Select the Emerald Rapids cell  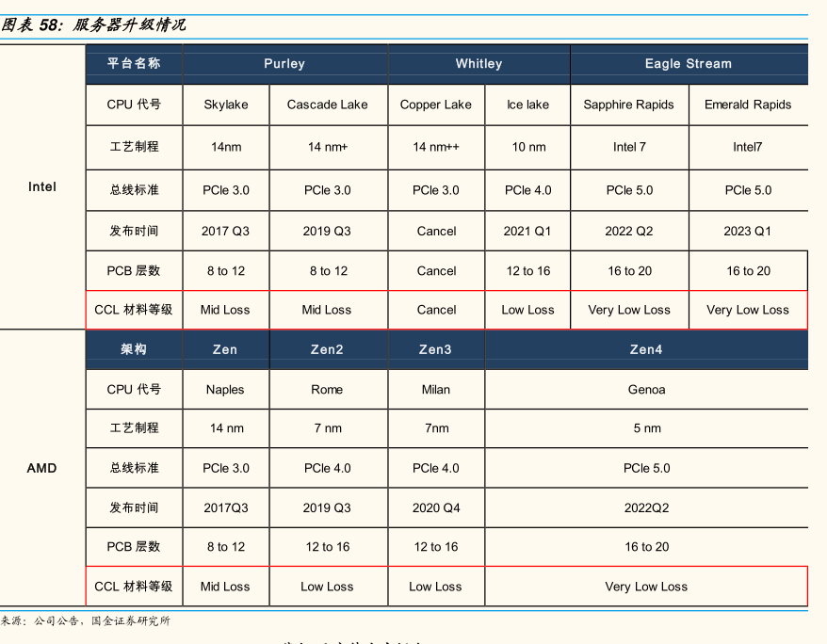click(748, 105)
